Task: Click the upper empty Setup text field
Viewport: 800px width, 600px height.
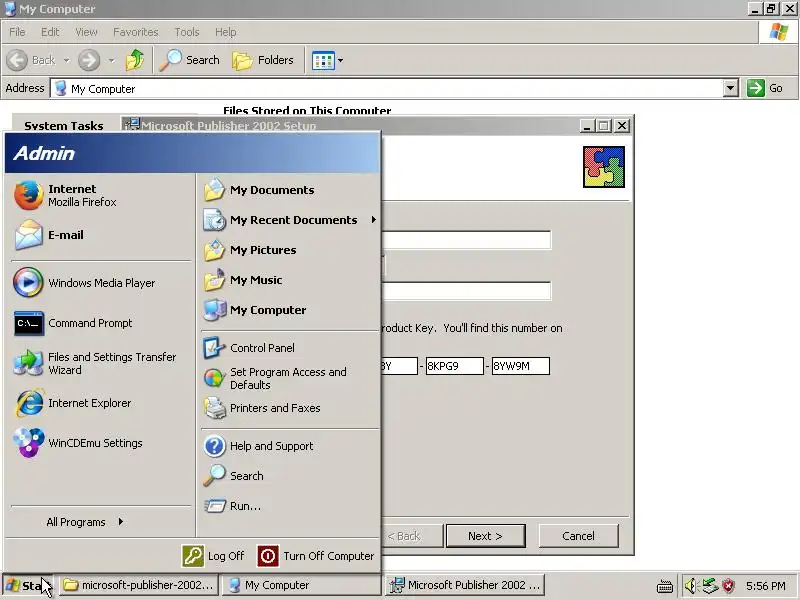Action: tap(466, 240)
